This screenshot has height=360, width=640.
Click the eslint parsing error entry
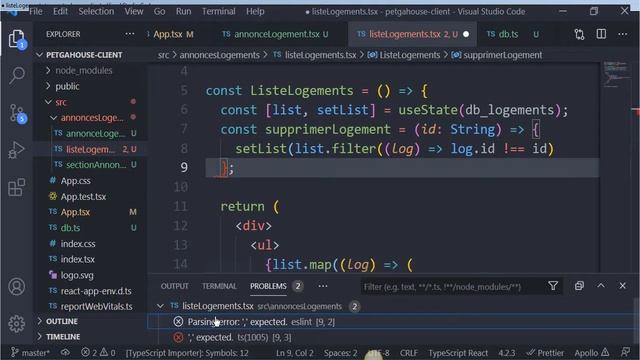click(261, 322)
